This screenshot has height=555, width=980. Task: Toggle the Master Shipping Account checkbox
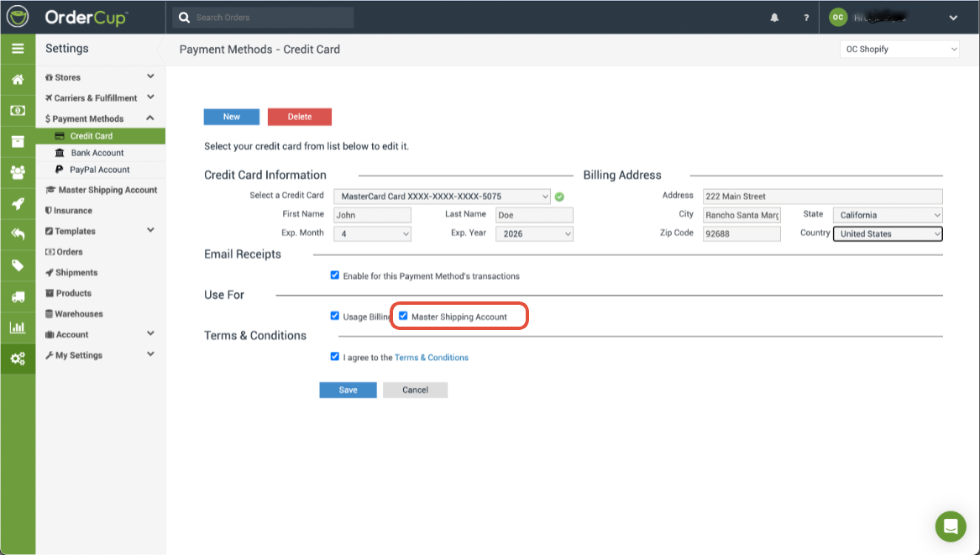click(x=403, y=316)
